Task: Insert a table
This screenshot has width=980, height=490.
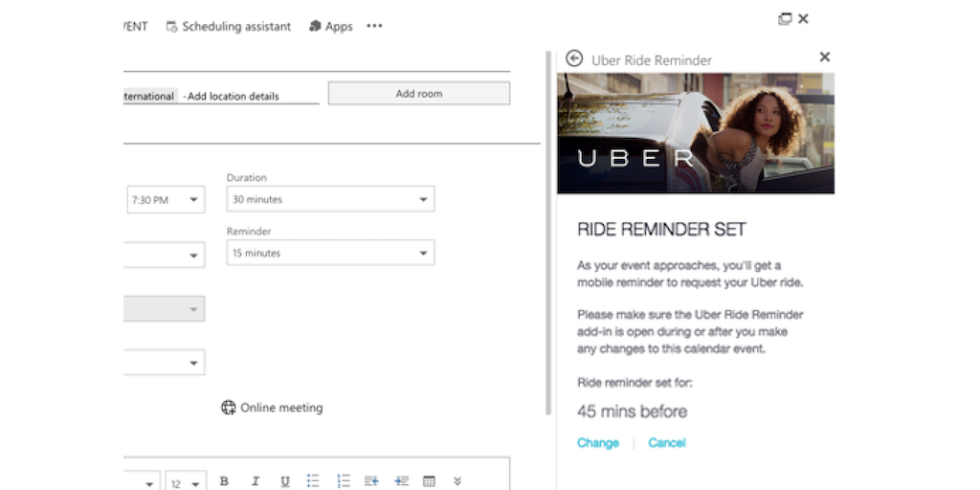Action: pos(430,481)
